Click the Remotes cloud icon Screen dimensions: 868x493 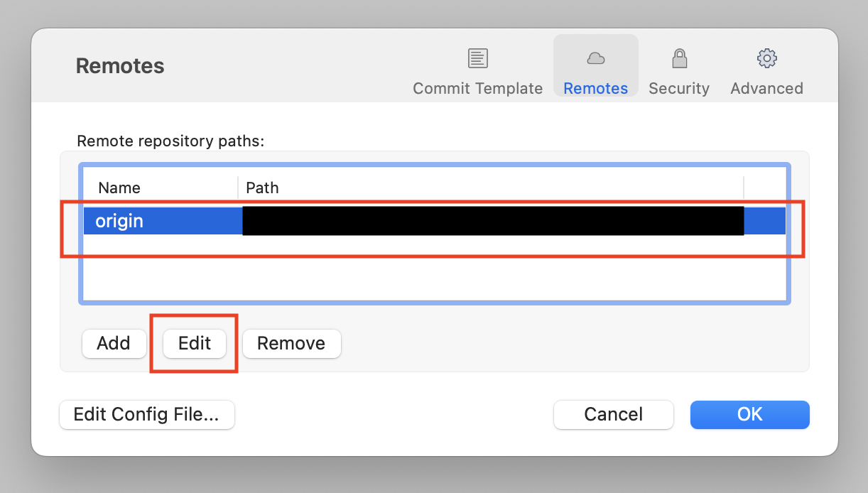coord(595,58)
